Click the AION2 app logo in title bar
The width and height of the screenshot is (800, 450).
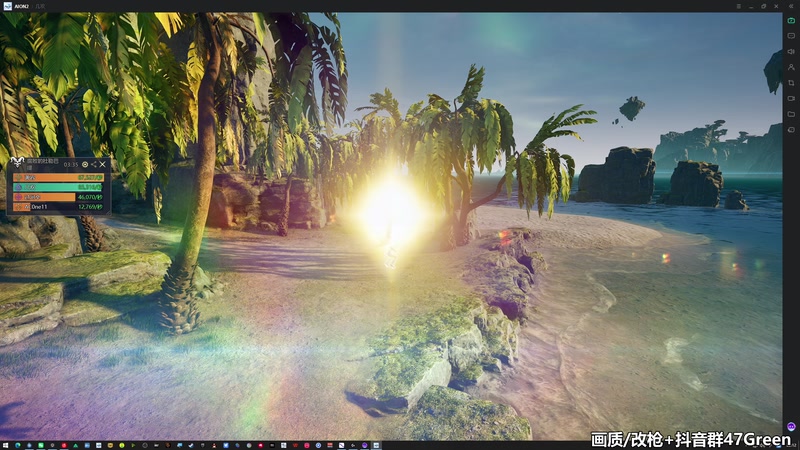pos(8,6)
